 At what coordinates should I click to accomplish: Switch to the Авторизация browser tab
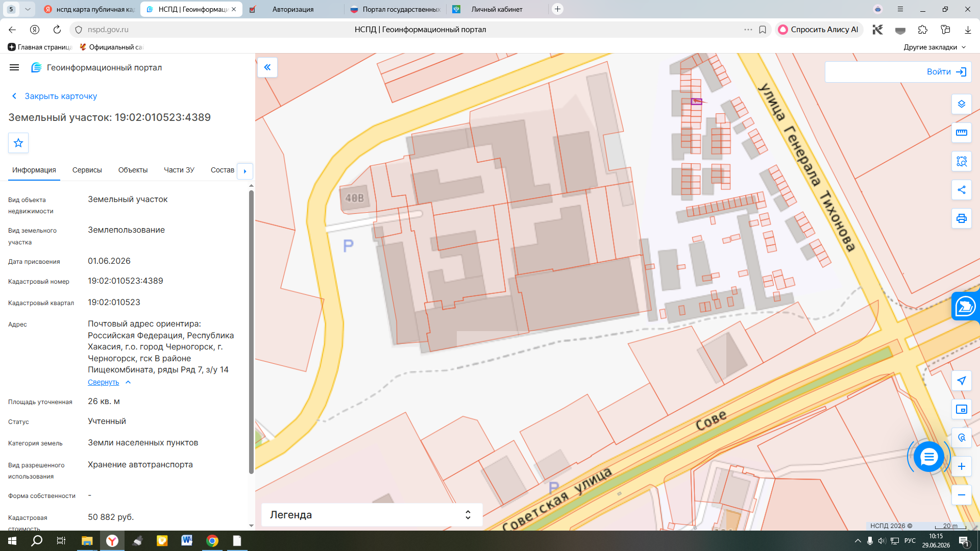coord(292,9)
